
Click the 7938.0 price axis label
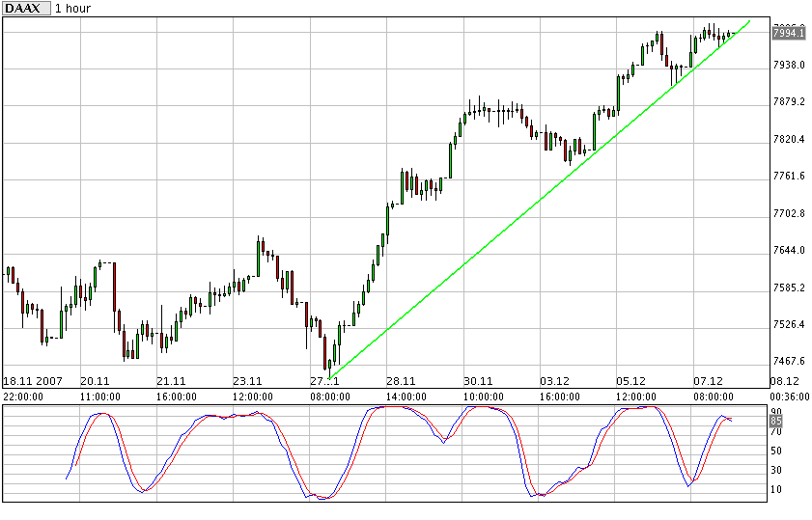tap(788, 65)
